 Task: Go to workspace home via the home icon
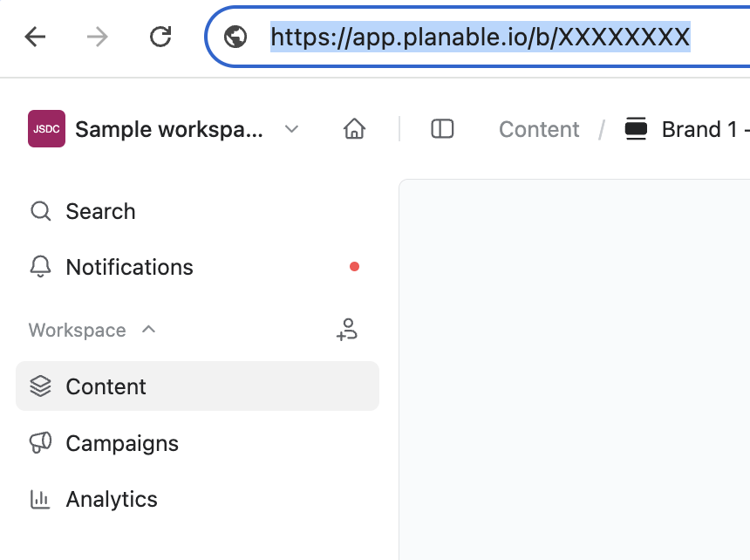pos(354,128)
